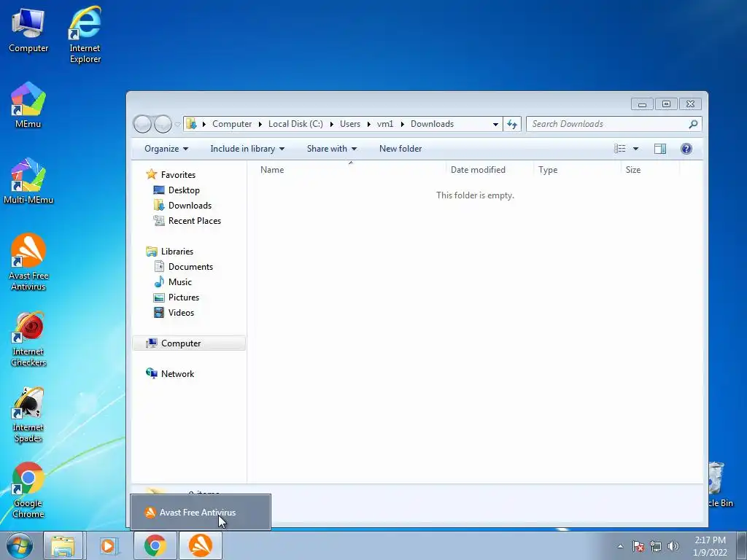Show hidden system tray icons
Viewport: 747px width, 560px height.
click(620, 546)
